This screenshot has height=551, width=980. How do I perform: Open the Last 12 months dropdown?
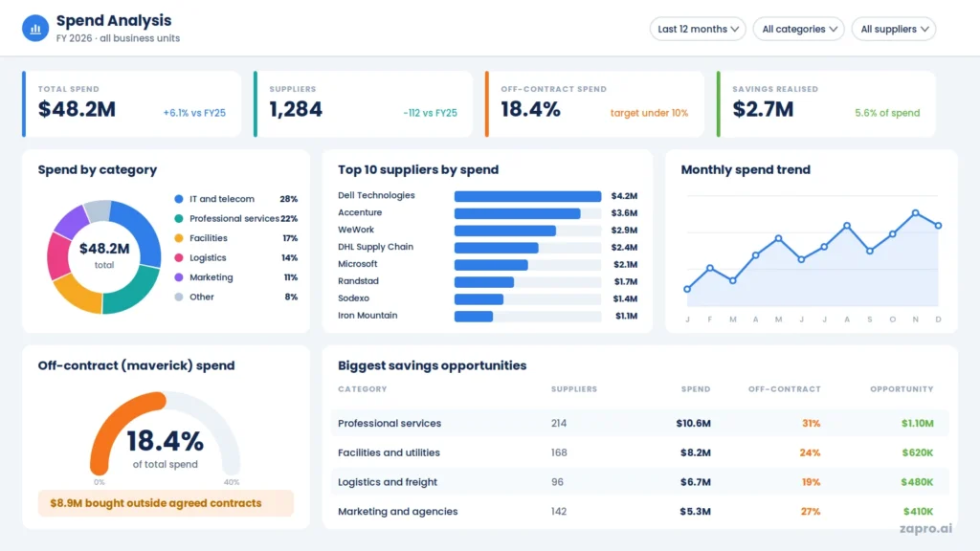tap(698, 29)
